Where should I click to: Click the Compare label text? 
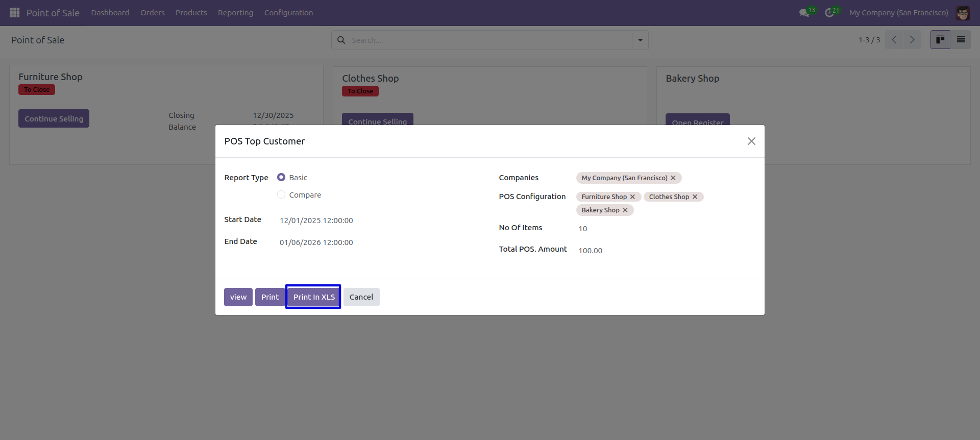(x=305, y=195)
